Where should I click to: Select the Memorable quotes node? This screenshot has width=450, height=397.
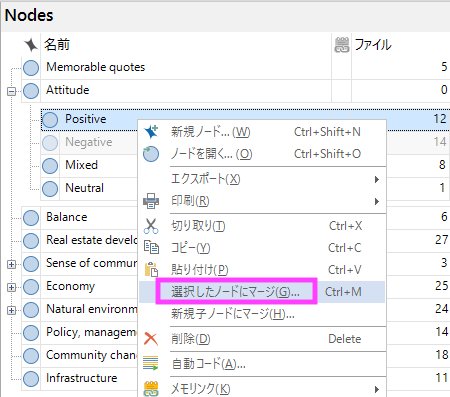point(96,67)
